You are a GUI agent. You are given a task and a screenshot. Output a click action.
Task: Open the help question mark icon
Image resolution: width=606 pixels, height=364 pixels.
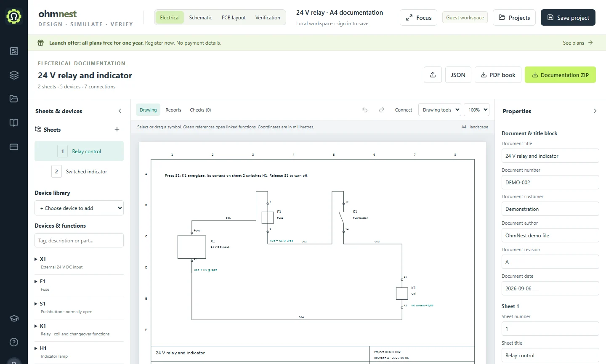[14, 342]
